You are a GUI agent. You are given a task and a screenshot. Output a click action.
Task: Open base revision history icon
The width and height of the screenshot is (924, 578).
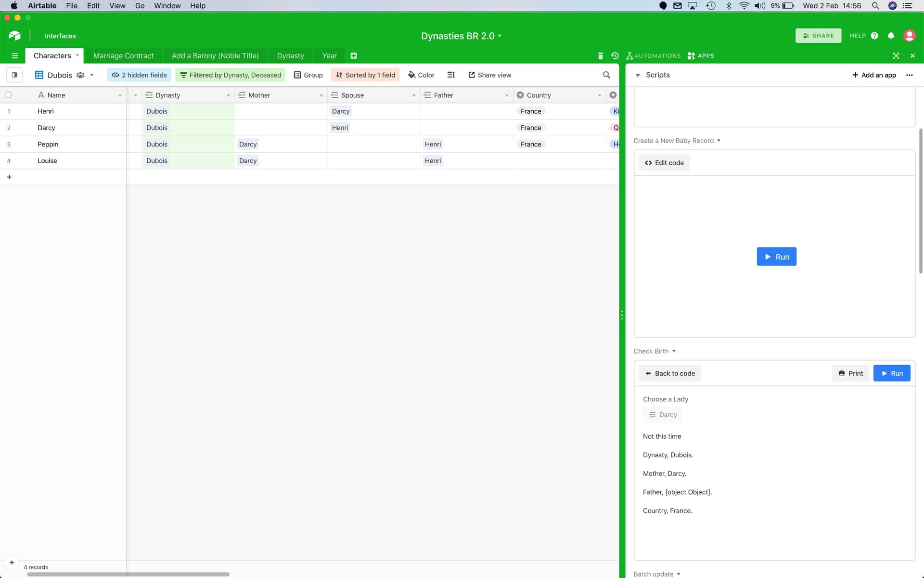615,56
